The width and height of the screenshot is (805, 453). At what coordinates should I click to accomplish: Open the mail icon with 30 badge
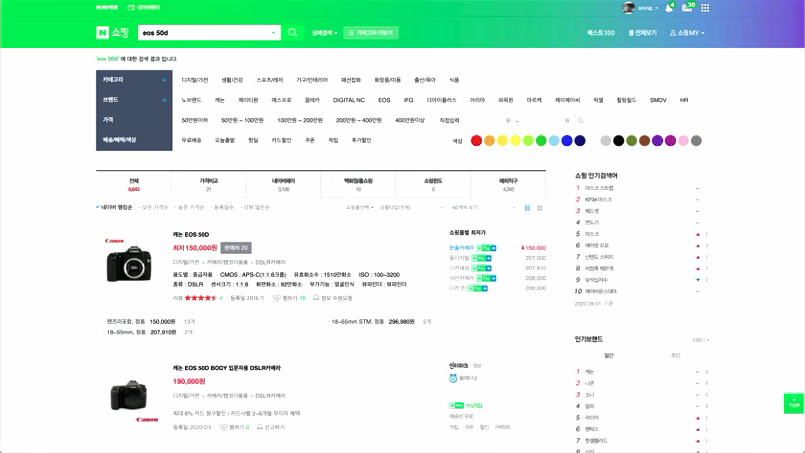[x=687, y=7]
